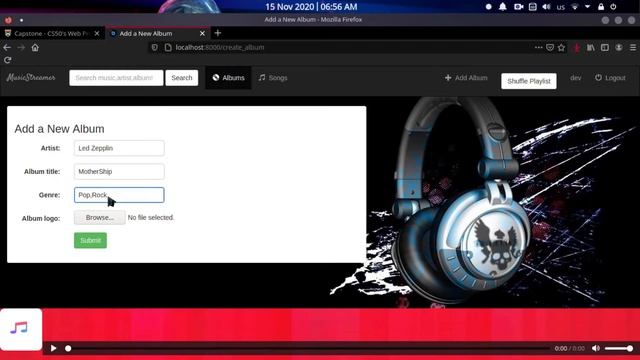Open system notifications bell icon

pyautogui.click(x=502, y=7)
